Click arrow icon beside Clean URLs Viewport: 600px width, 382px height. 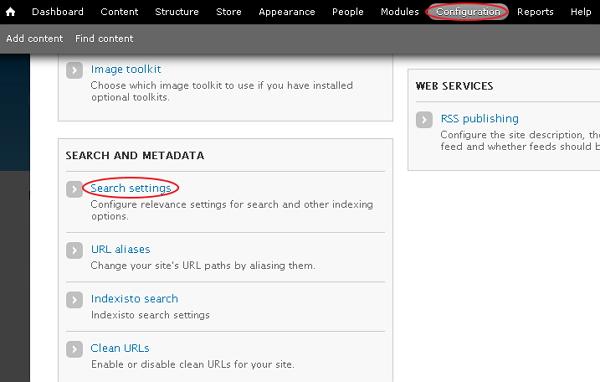[x=74, y=349]
